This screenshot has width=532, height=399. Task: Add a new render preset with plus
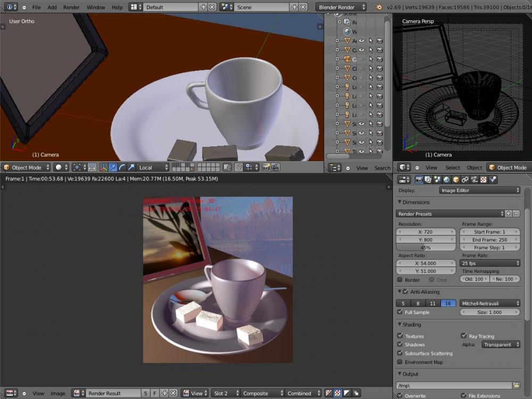508,213
